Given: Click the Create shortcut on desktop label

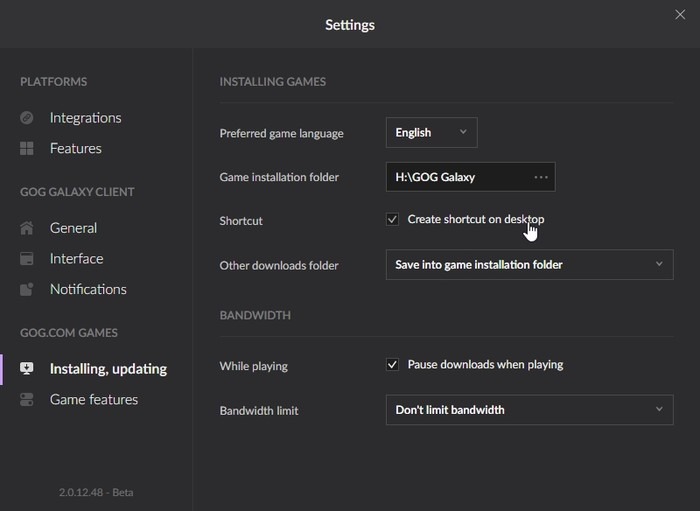Looking at the screenshot, I should 475,219.
